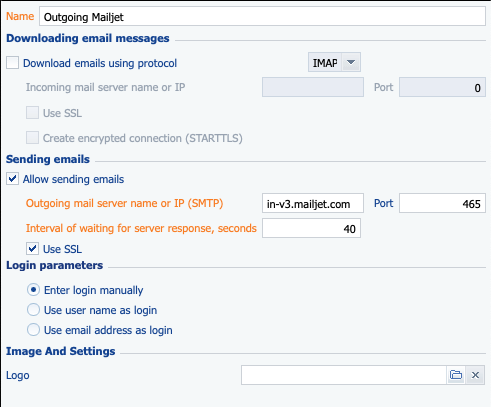Viewport: 491px width, 407px height.
Task: Open the Logo file browse folder icon
Action: [x=456, y=375]
